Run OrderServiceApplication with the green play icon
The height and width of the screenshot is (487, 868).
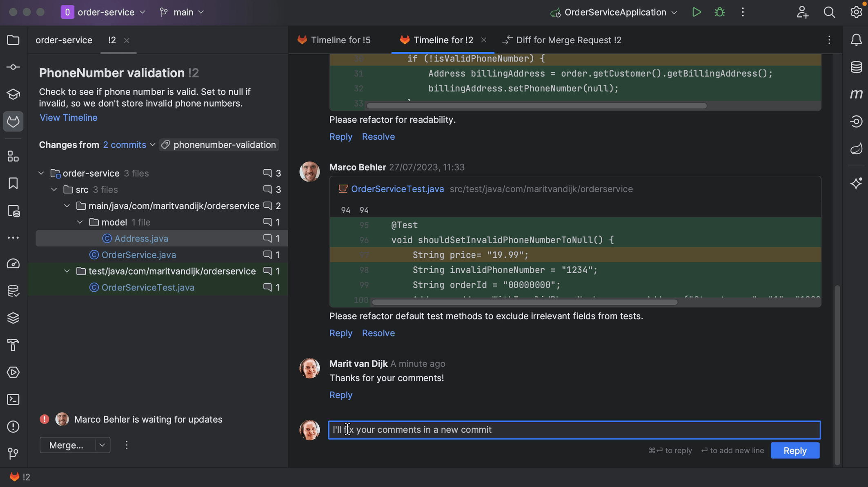(696, 12)
